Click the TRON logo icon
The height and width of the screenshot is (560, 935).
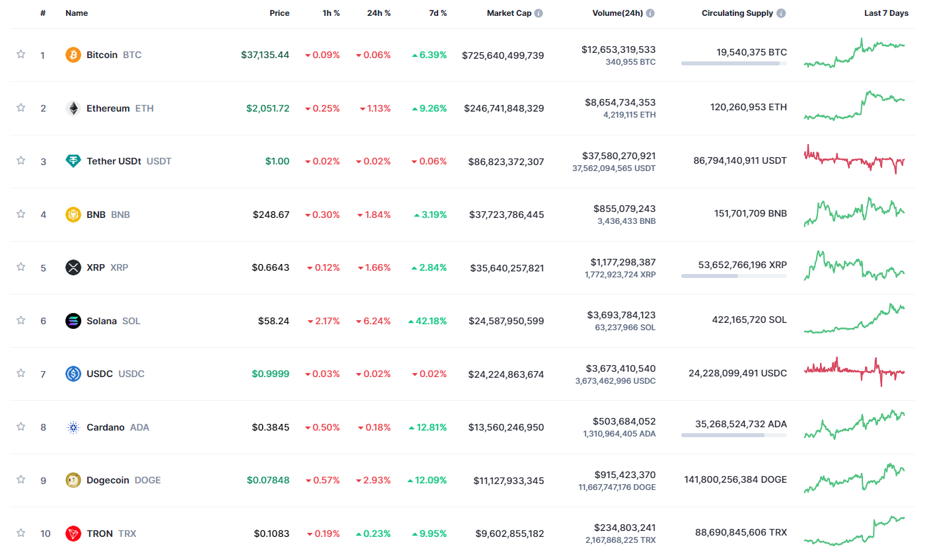[x=73, y=534]
